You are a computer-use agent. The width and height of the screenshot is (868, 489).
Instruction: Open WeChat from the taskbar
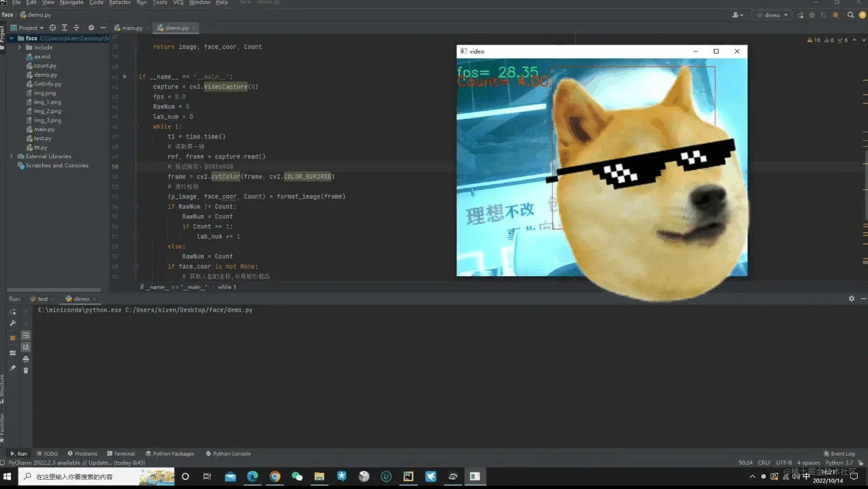tap(297, 477)
